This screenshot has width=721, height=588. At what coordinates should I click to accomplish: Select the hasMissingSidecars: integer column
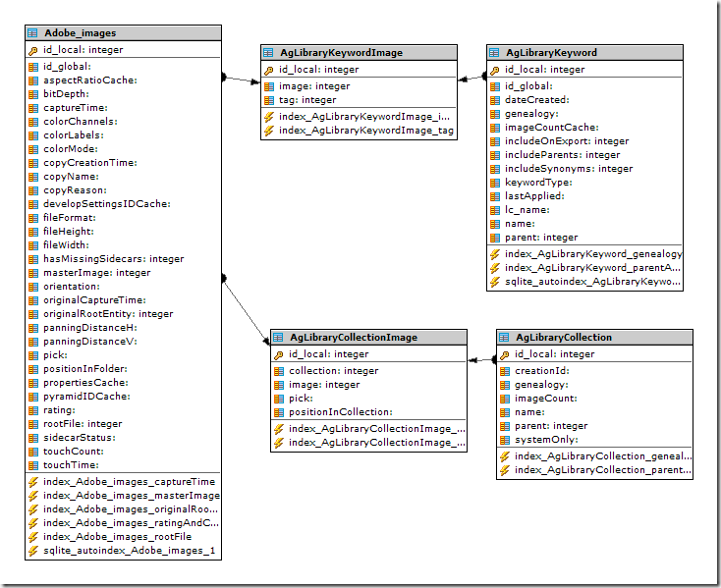pyautogui.click(x=114, y=259)
